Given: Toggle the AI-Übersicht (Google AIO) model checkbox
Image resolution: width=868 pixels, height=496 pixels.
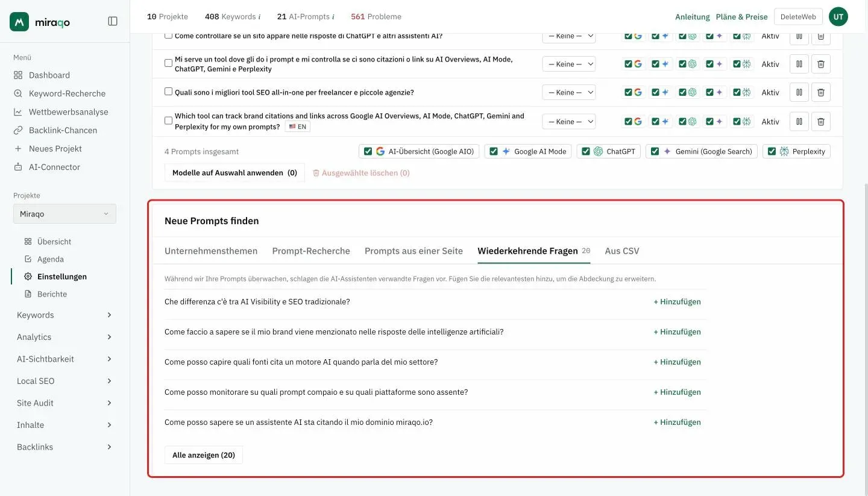Looking at the screenshot, I should click(x=367, y=151).
